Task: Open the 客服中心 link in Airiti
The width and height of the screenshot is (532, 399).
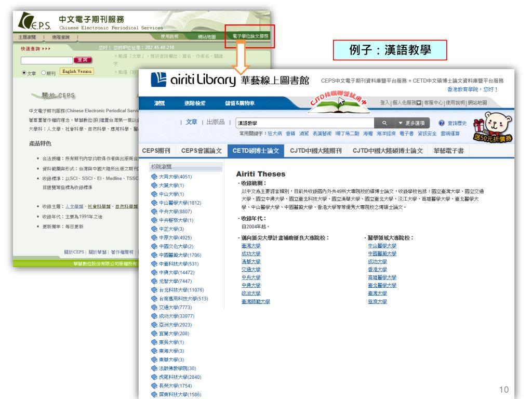Action: pyautogui.click(x=434, y=102)
